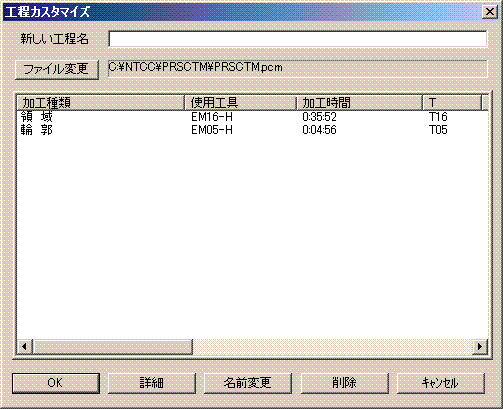Select the EM16-H tool cell
This screenshot has height=409, width=503.
212,117
